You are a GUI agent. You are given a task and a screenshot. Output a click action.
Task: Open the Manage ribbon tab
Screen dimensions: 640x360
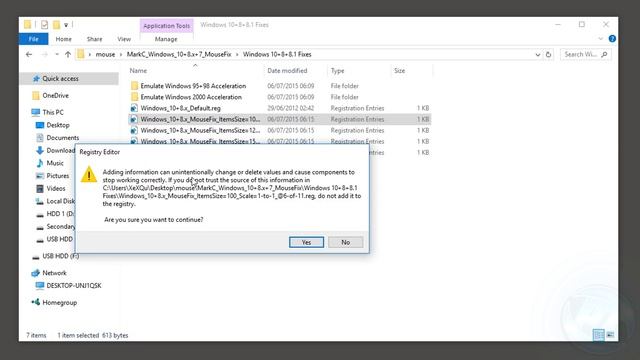coord(166,39)
